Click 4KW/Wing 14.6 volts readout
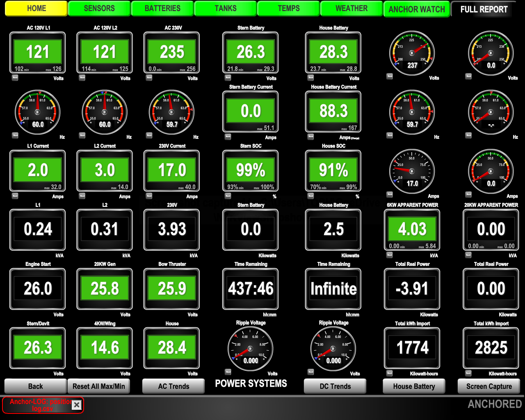 pos(105,348)
